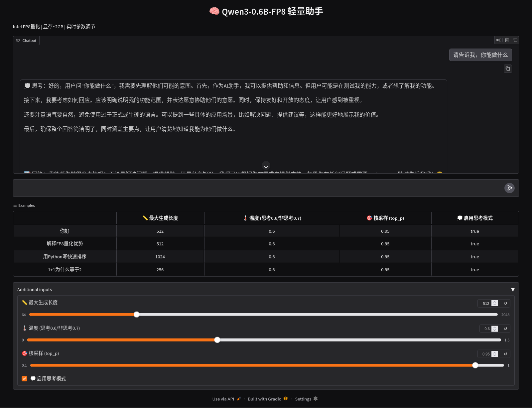Click the Chatbot label tab
Viewport: 532px width, 408px height.
pos(26,41)
